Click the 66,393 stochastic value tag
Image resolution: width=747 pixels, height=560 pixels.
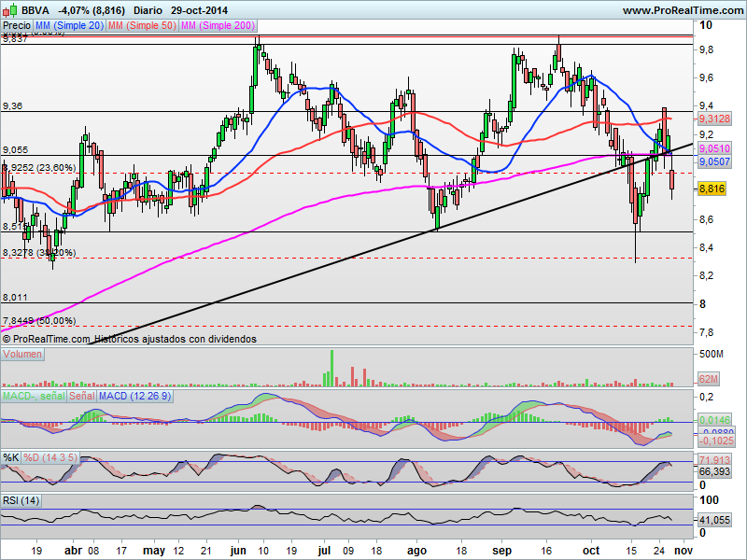(x=714, y=472)
